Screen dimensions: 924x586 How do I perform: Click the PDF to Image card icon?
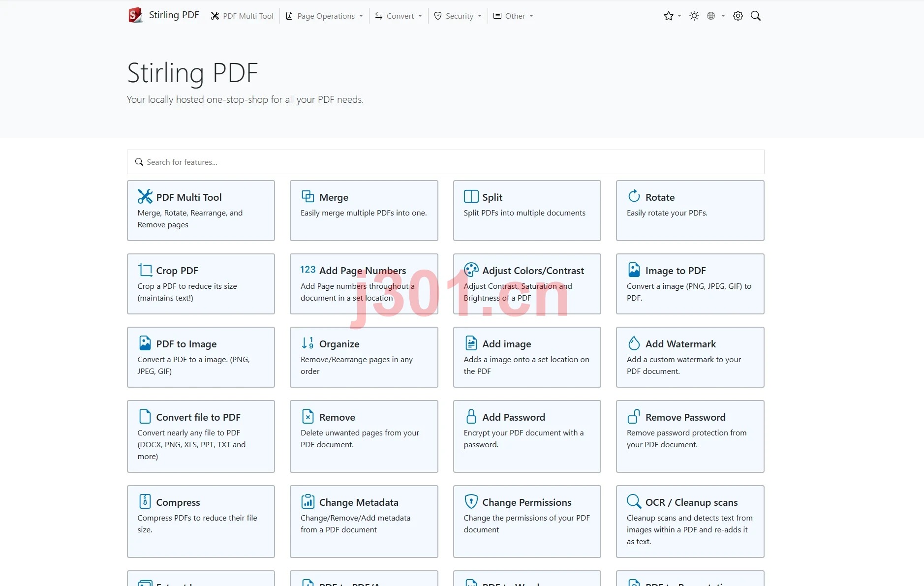tap(145, 343)
